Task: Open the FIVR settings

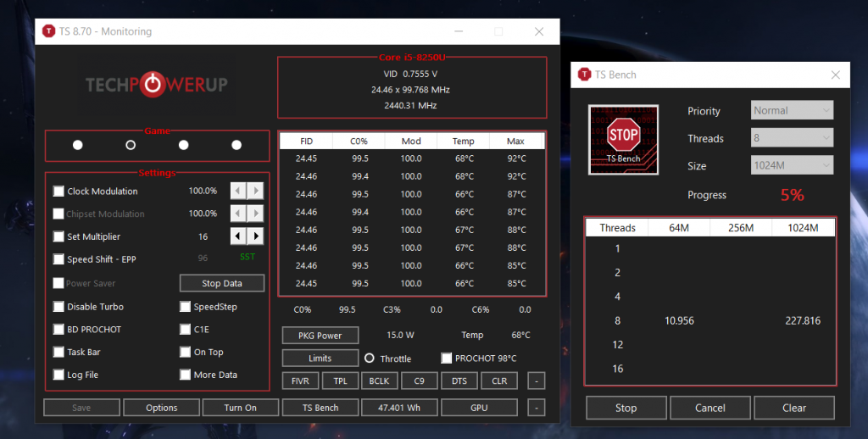Action: [x=300, y=381]
